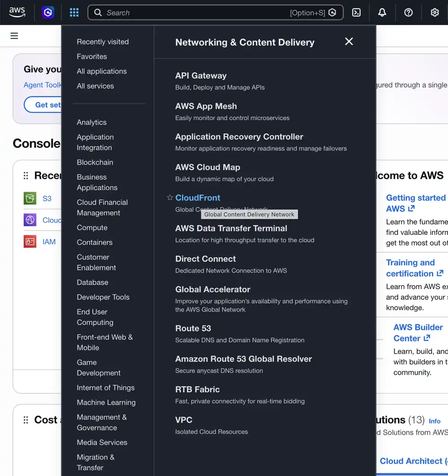This screenshot has width=448, height=476.
Task: Open the help question mark icon
Action: point(408,13)
